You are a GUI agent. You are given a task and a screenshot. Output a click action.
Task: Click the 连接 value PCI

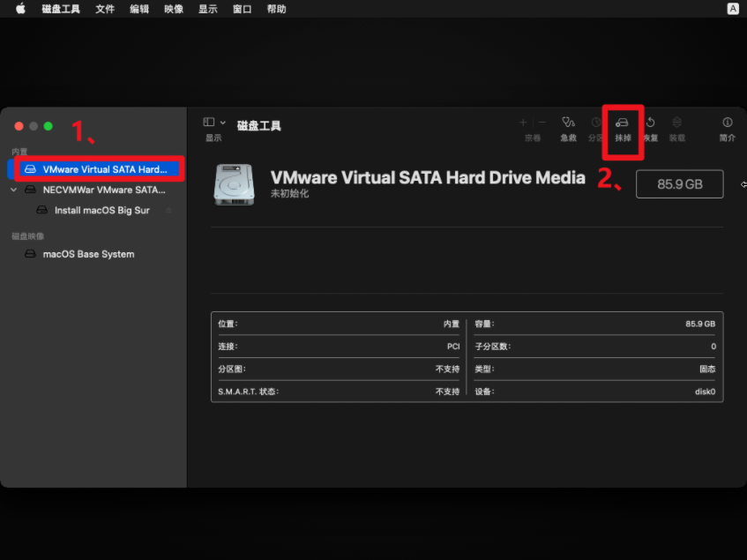pyautogui.click(x=453, y=347)
